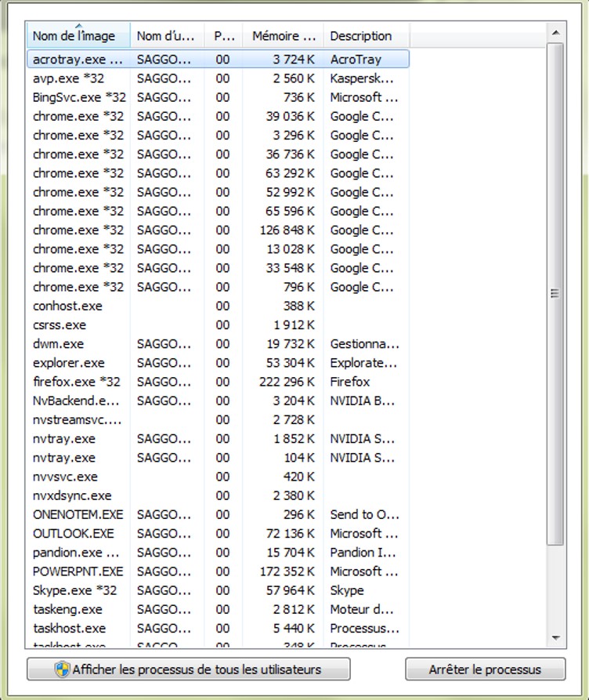Image resolution: width=589 pixels, height=700 pixels.
Task: Select the acrotray.exe process row
Action: [219, 60]
